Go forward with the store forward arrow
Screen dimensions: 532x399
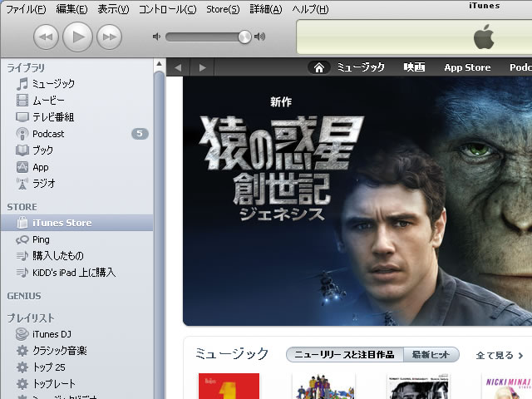pyautogui.click(x=202, y=67)
